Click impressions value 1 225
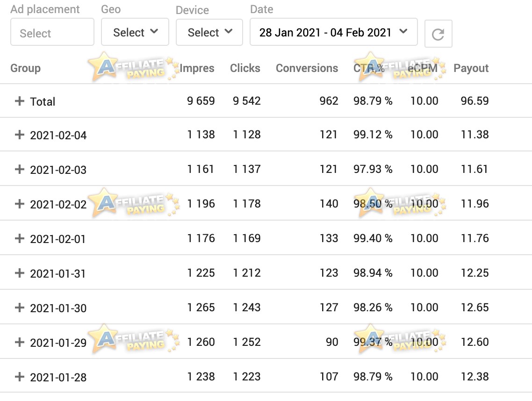The image size is (532, 401). (x=201, y=273)
